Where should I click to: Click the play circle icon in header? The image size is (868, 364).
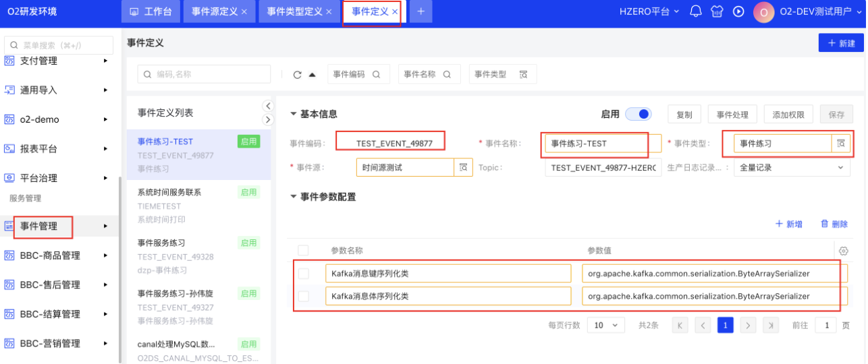pyautogui.click(x=738, y=11)
